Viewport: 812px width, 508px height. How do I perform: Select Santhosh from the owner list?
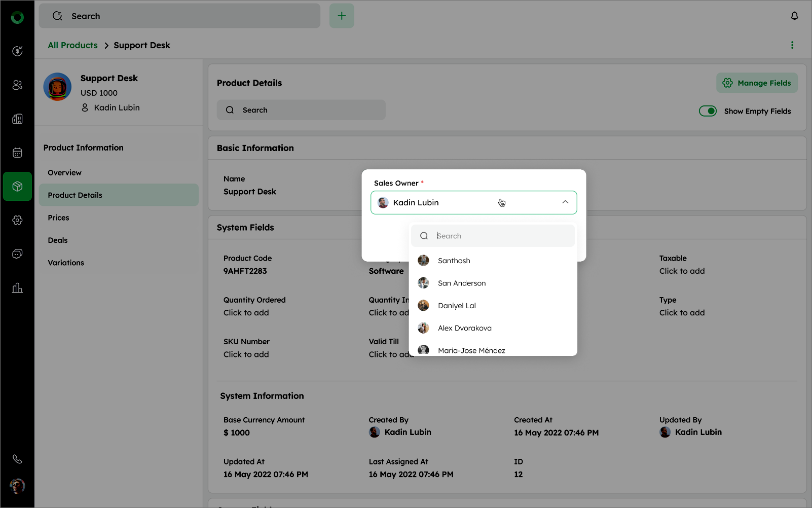454,261
